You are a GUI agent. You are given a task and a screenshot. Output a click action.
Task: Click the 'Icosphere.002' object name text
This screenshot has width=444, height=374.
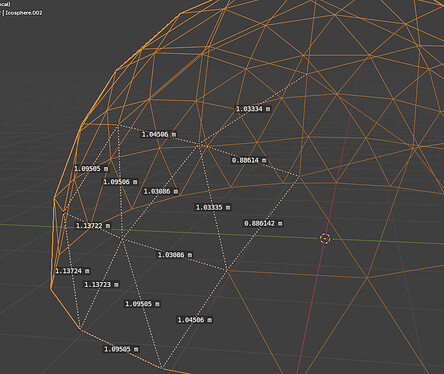[x=24, y=13]
